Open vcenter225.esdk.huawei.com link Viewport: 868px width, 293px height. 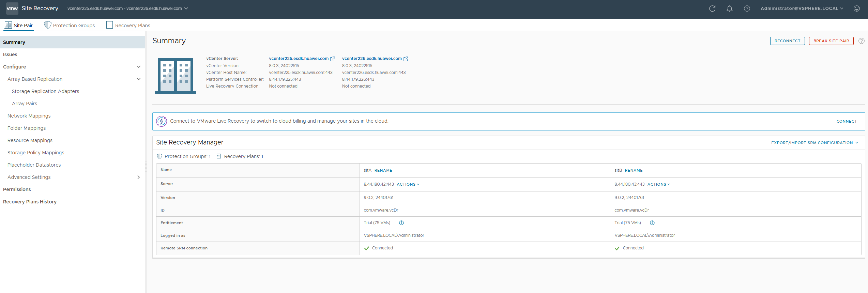click(x=299, y=59)
